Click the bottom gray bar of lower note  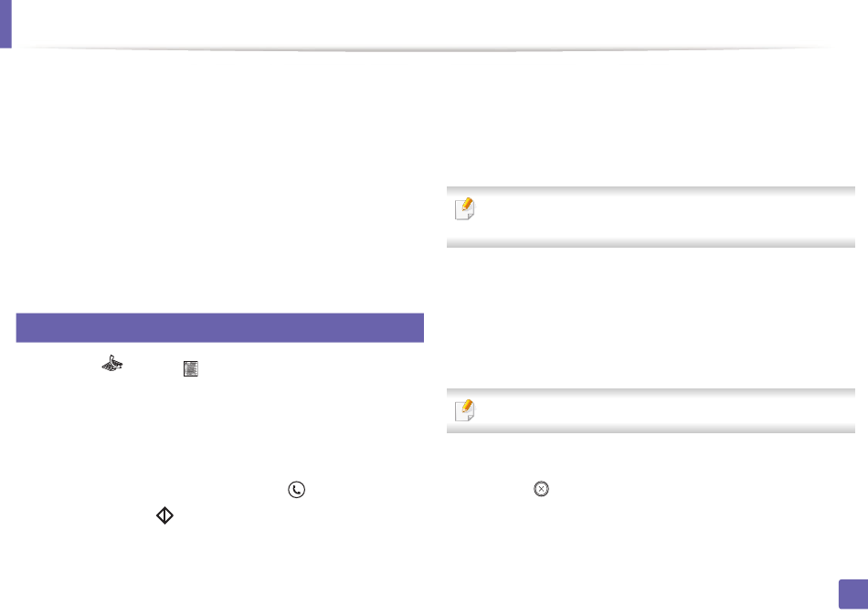(x=651, y=429)
